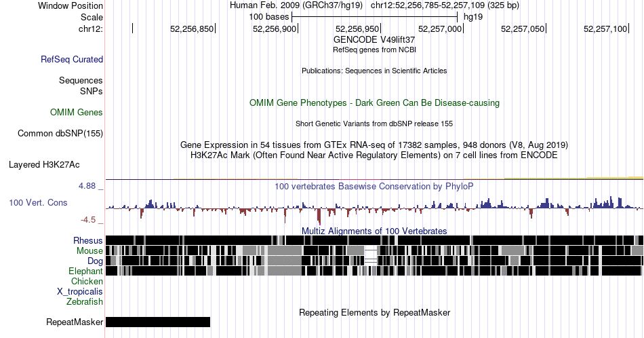Click the RefSeq Curated track label

coord(71,59)
